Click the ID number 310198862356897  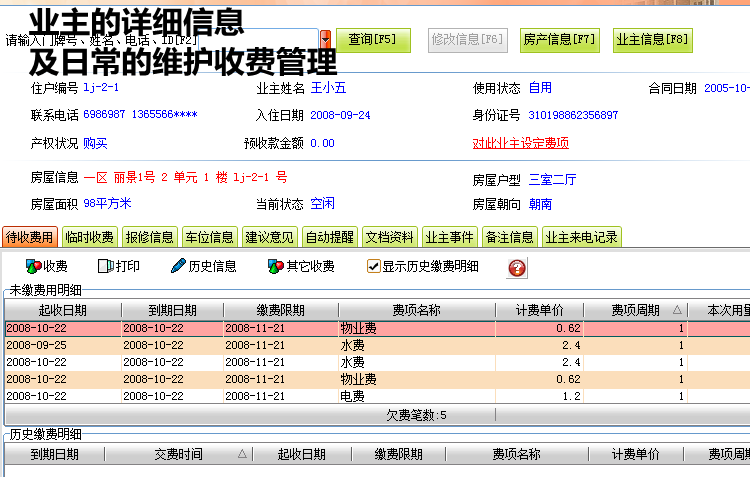point(573,115)
